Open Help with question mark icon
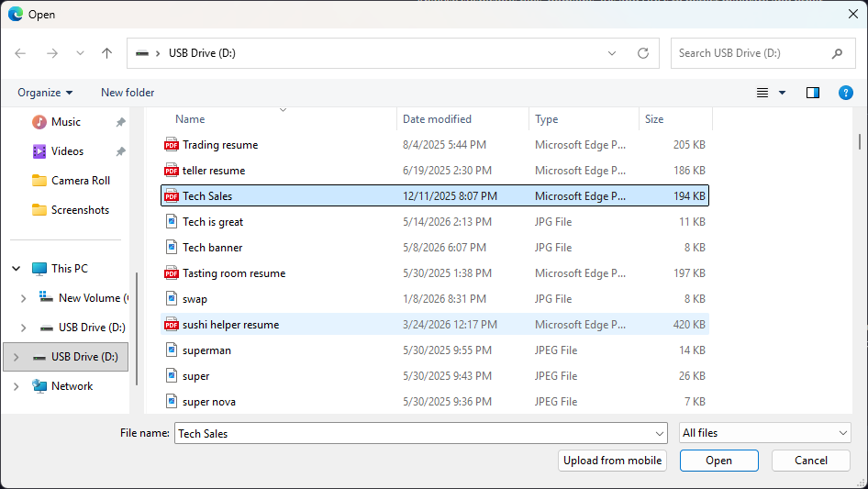This screenshot has width=868, height=489. [x=845, y=93]
